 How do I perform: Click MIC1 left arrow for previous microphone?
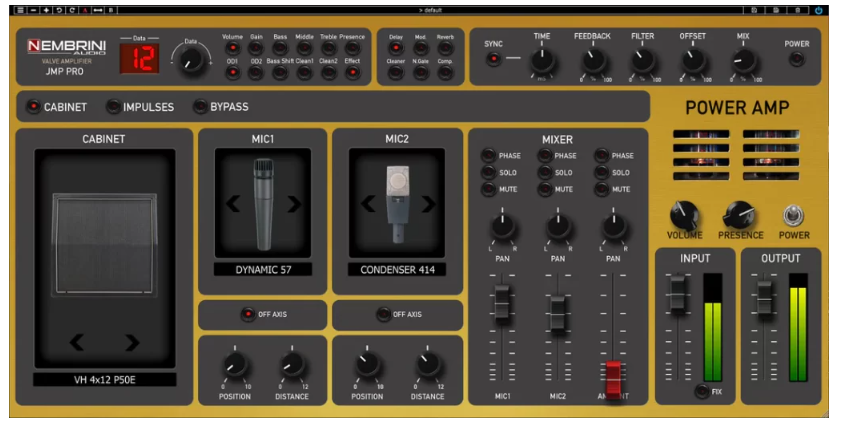(x=233, y=204)
